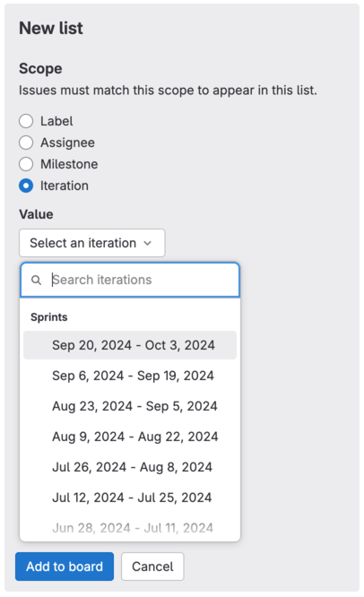
Task: Choose Jul 12, 2024 - Jul 25, 2024 iteration
Action: pos(130,497)
